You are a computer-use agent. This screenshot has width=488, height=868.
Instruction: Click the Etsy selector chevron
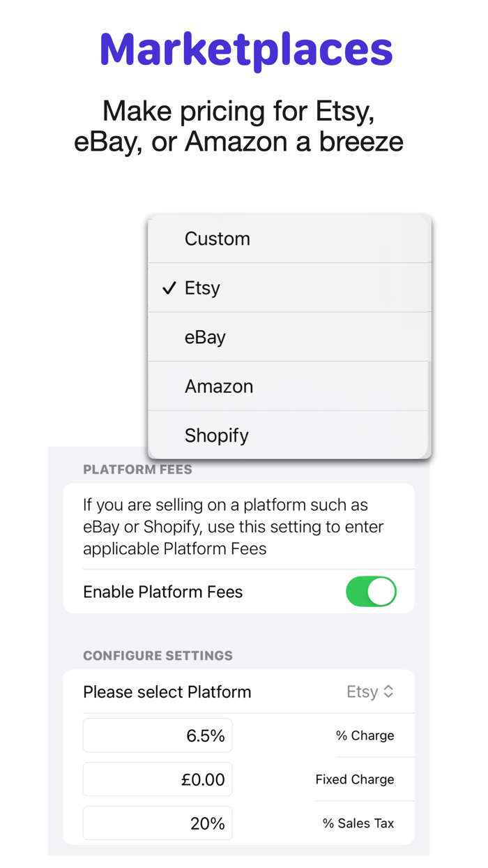pyautogui.click(x=388, y=691)
